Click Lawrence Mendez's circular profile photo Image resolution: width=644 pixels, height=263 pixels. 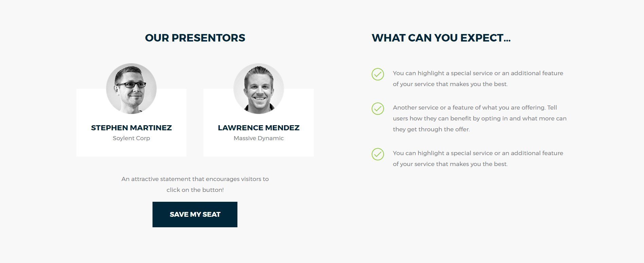(258, 88)
